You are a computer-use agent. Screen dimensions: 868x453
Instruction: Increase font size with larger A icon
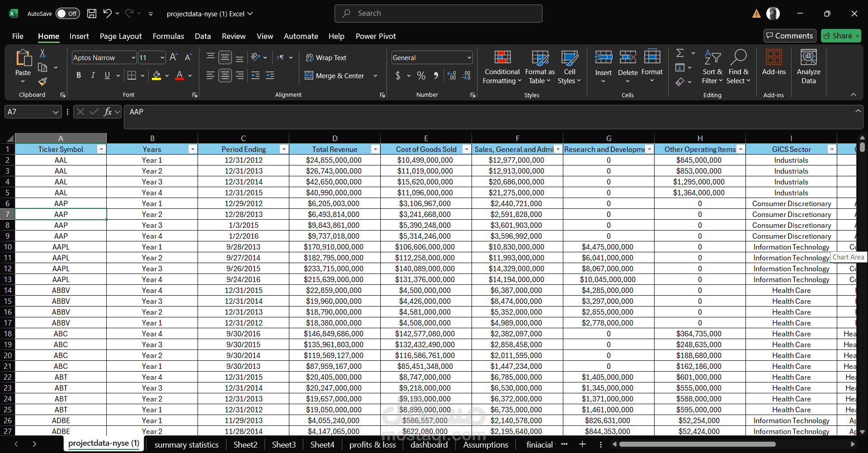174,57
